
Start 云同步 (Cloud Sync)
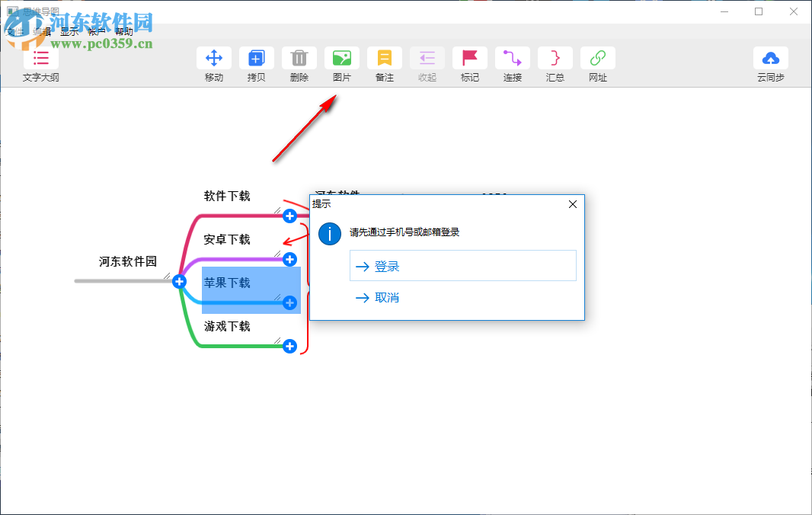pos(771,57)
